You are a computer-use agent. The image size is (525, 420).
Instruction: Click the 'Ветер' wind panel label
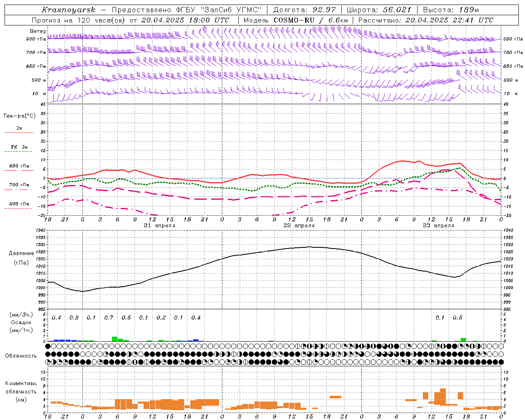coord(38,31)
